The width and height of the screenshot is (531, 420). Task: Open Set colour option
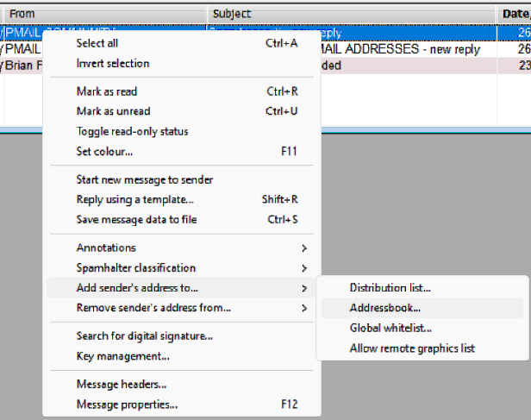(104, 152)
